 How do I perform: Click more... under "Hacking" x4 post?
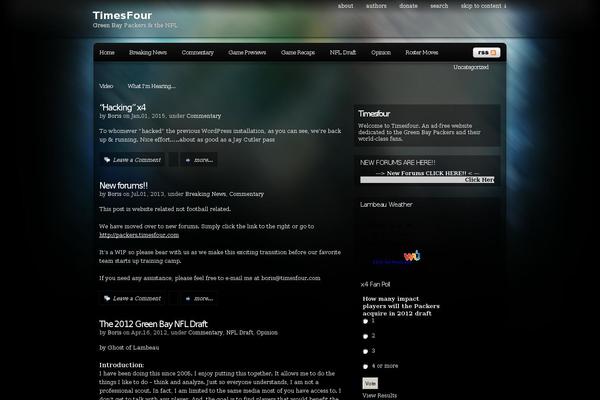point(204,160)
